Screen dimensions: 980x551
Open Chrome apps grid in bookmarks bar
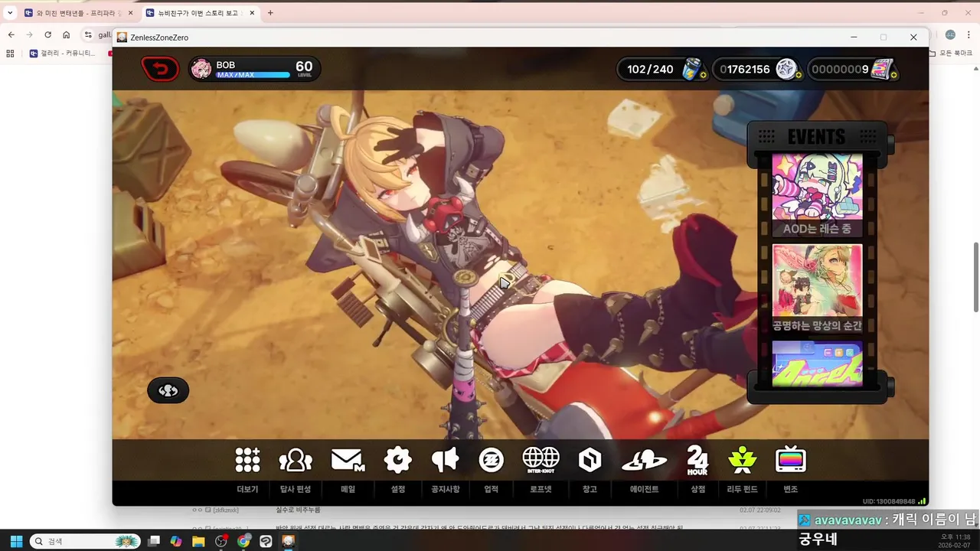(x=10, y=54)
